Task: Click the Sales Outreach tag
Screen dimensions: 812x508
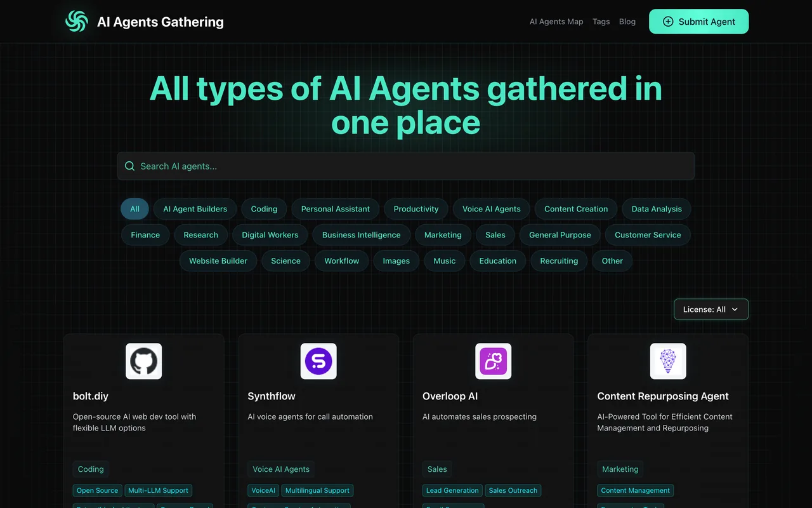Action: [513, 490]
